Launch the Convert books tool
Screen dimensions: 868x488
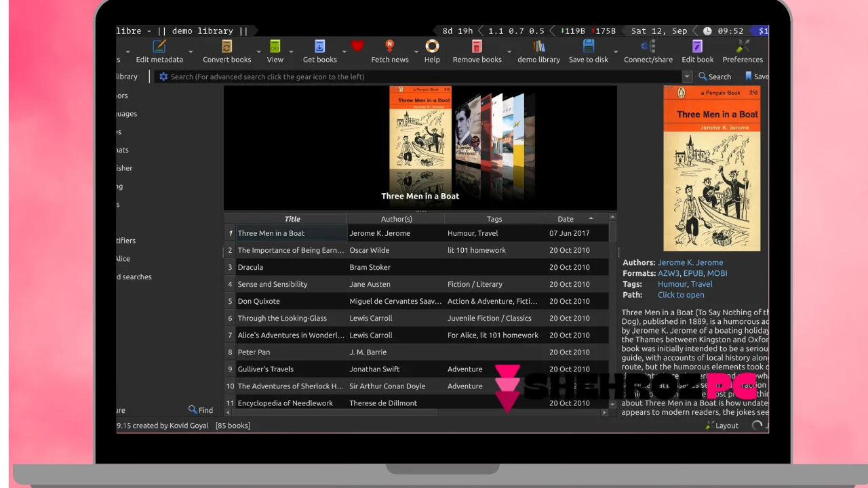click(x=227, y=52)
